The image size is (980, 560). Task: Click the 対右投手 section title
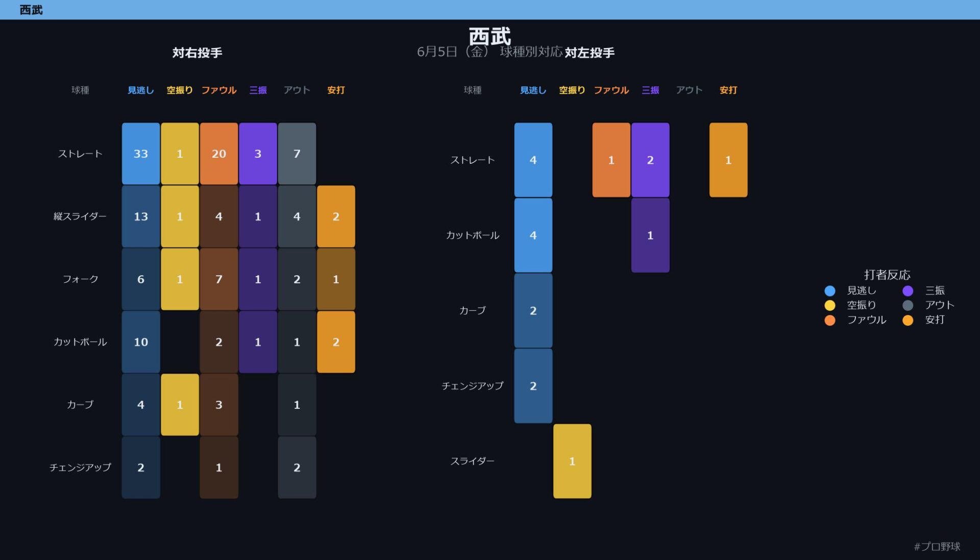198,53
